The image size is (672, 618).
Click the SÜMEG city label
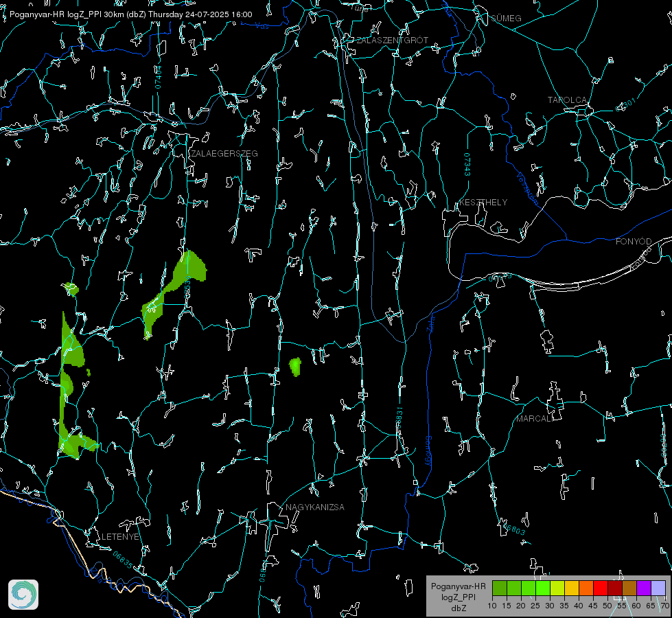pos(506,19)
